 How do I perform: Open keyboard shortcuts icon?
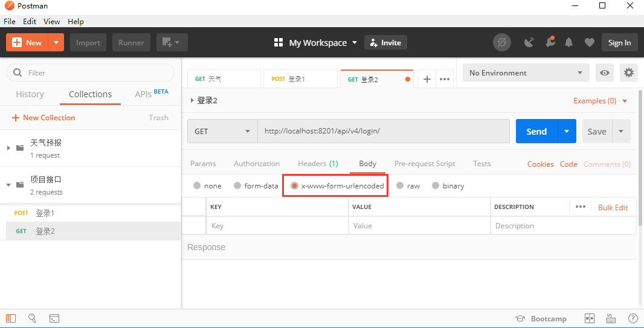[x=611, y=318]
